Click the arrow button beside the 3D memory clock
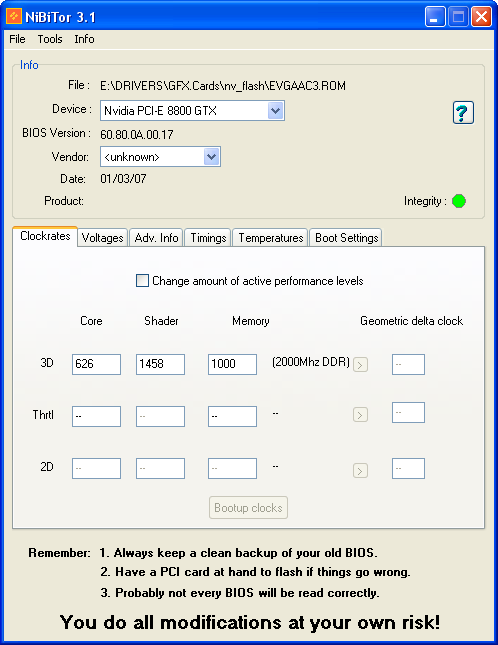 (360, 364)
